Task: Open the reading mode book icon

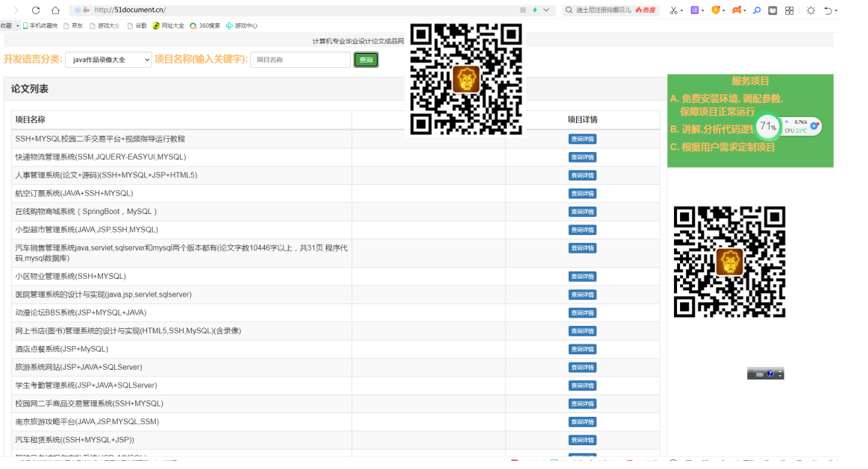Action: 772,10
